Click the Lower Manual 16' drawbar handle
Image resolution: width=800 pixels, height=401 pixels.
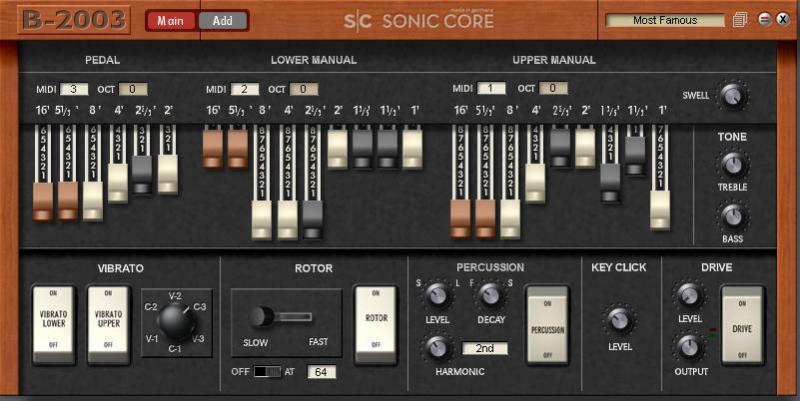click(x=213, y=148)
